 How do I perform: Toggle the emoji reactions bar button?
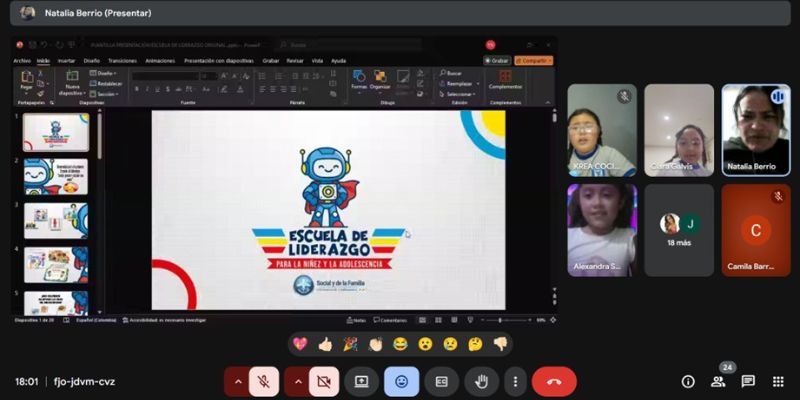(402, 382)
